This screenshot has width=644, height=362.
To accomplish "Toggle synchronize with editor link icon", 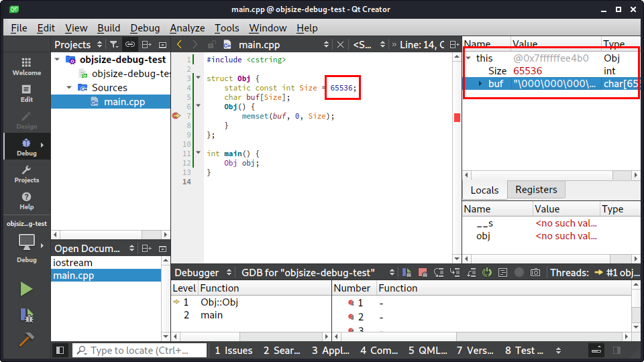I will point(130,45).
